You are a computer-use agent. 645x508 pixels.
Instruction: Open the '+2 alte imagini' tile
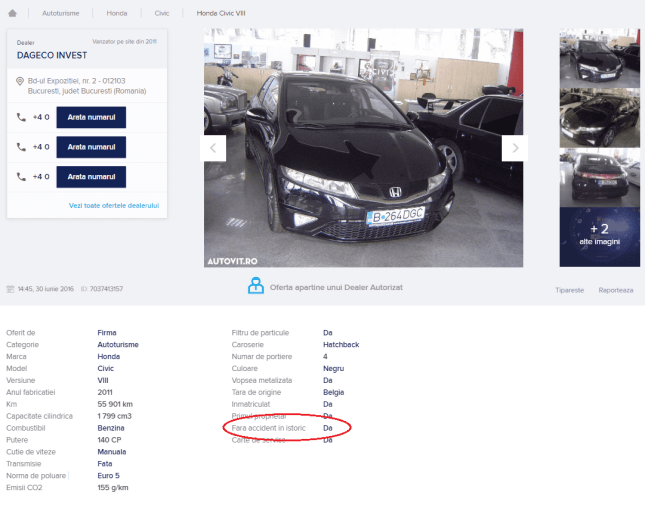pyautogui.click(x=600, y=237)
